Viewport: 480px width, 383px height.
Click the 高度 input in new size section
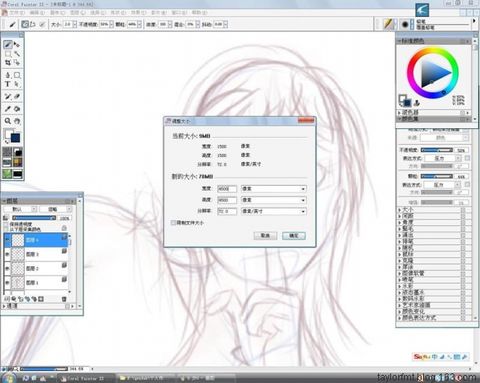tap(227, 200)
